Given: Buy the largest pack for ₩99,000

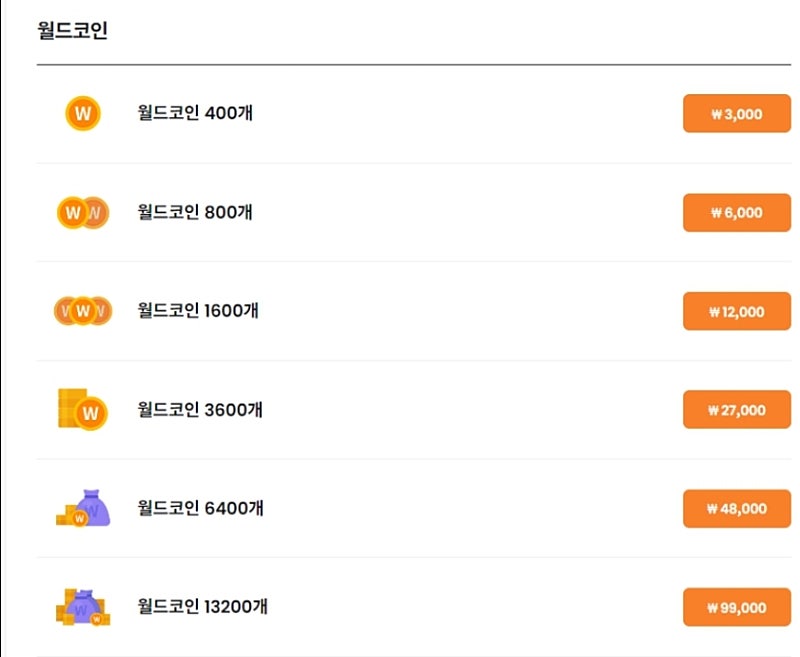Looking at the screenshot, I should coord(737,607).
